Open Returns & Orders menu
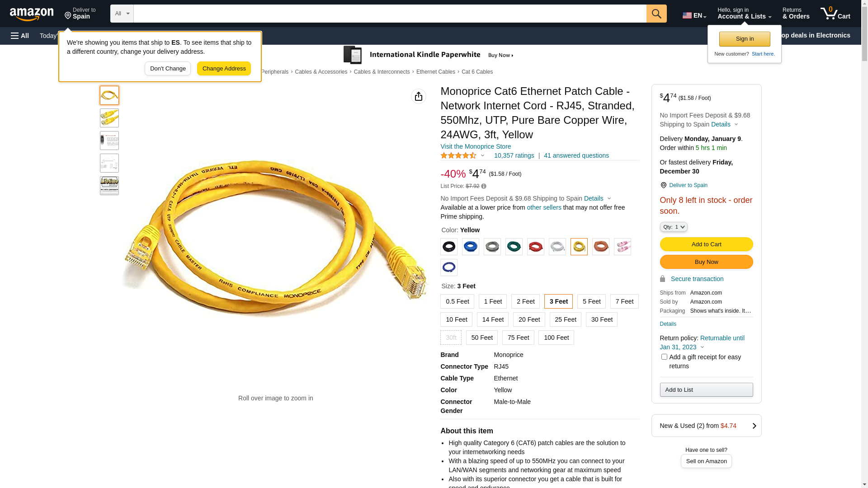Screen dimensions: 868x488 (796, 14)
